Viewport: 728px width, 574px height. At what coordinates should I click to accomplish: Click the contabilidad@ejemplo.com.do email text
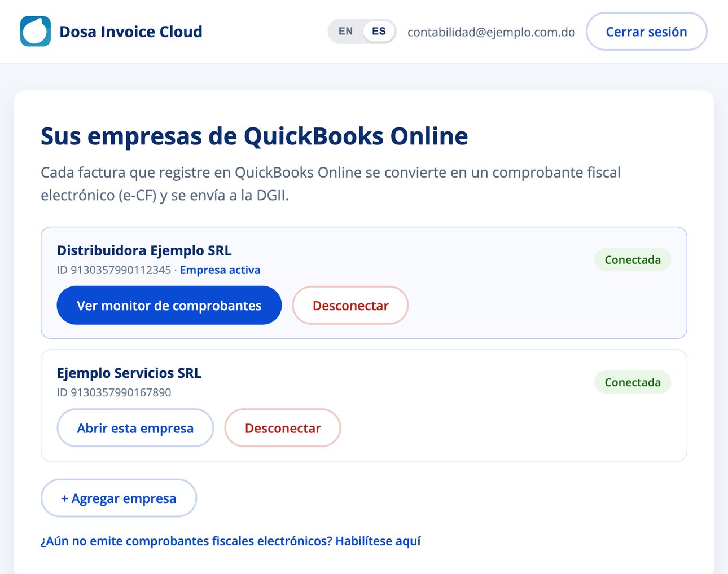pos(491,32)
